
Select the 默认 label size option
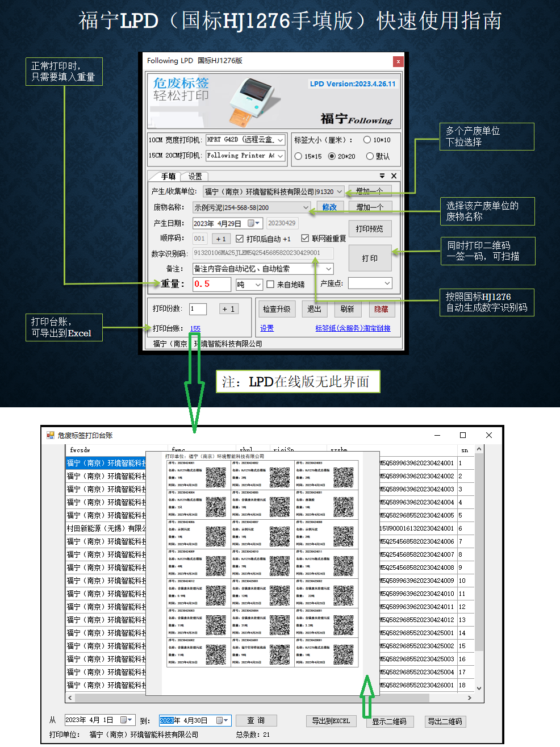coord(370,156)
